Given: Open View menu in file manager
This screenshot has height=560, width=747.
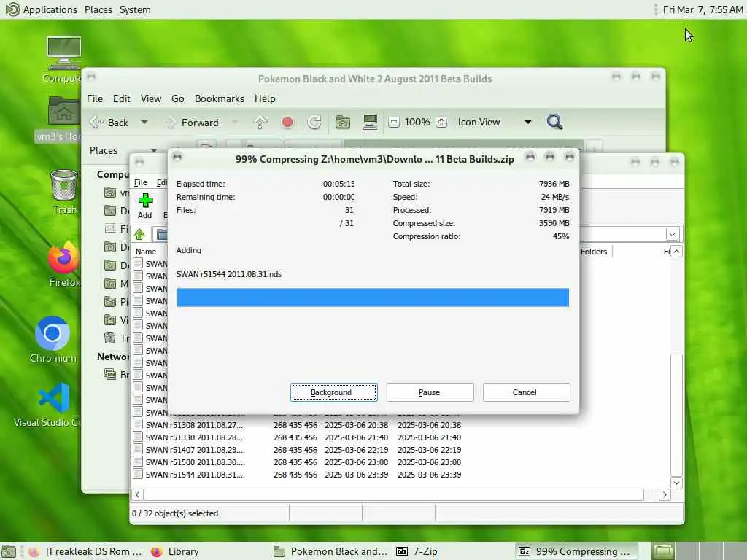Looking at the screenshot, I should [x=150, y=98].
